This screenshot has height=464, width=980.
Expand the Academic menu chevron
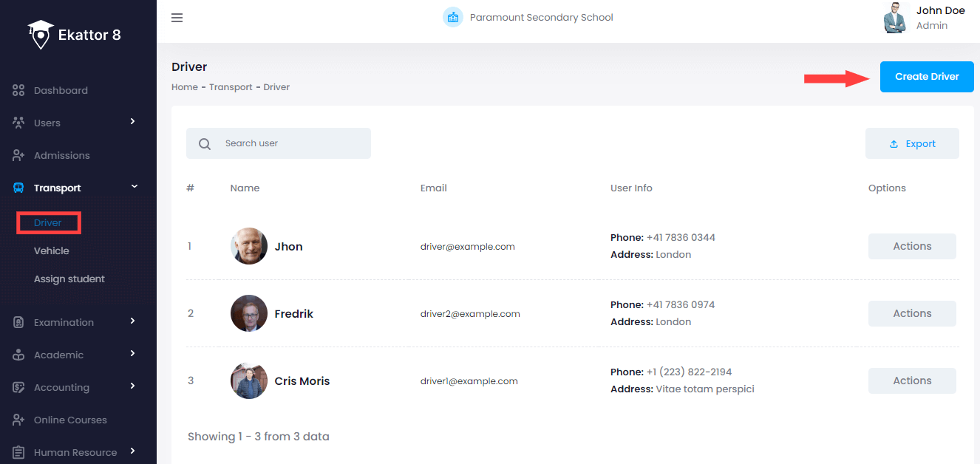pyautogui.click(x=133, y=353)
